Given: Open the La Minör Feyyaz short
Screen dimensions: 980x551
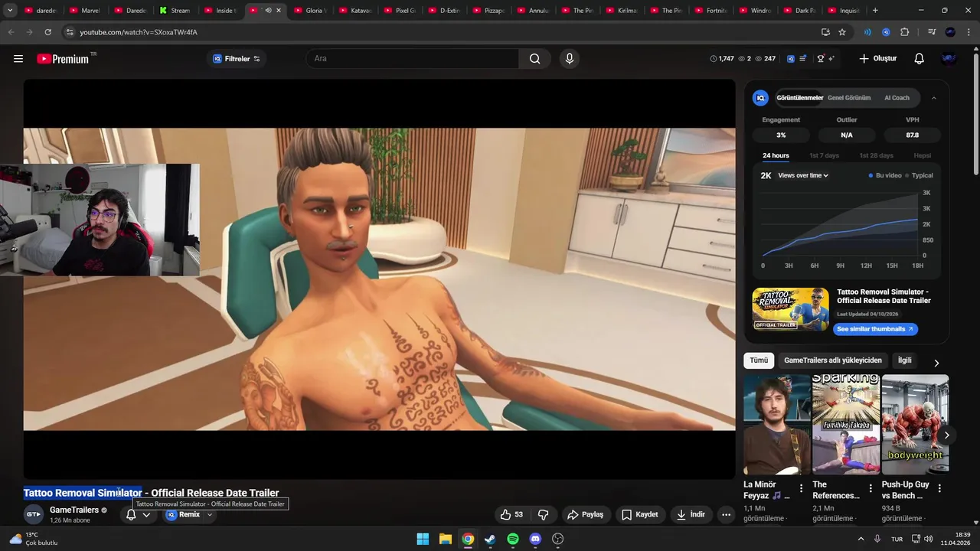Looking at the screenshot, I should pos(777,425).
